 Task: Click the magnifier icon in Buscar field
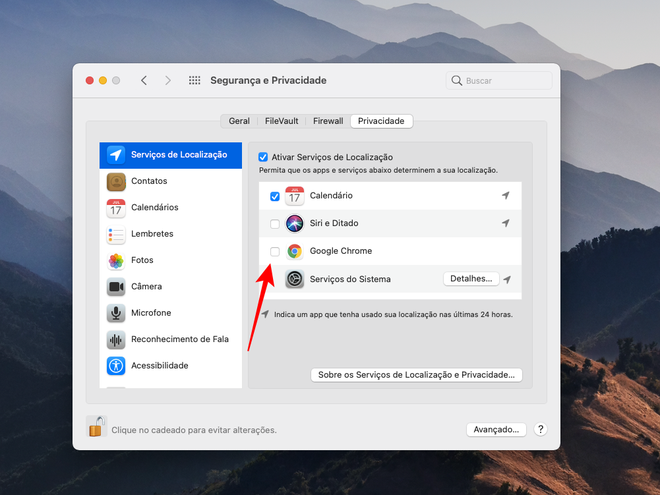tap(456, 80)
